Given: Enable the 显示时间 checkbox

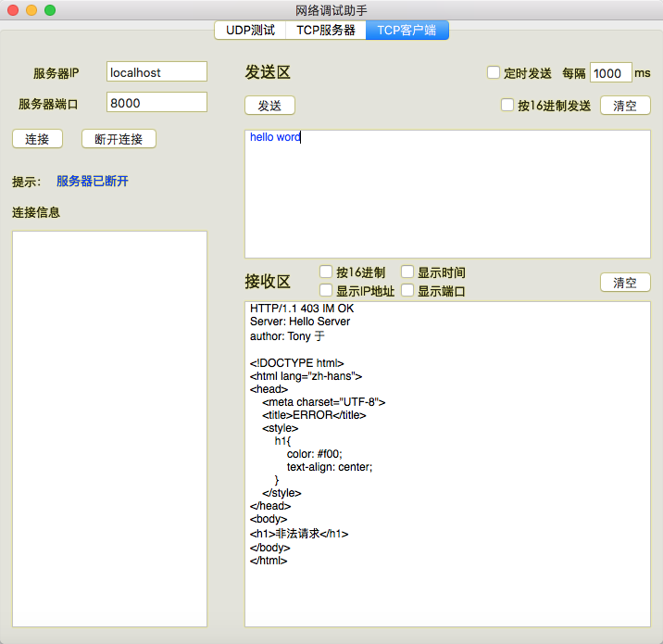Looking at the screenshot, I should click(x=407, y=271).
